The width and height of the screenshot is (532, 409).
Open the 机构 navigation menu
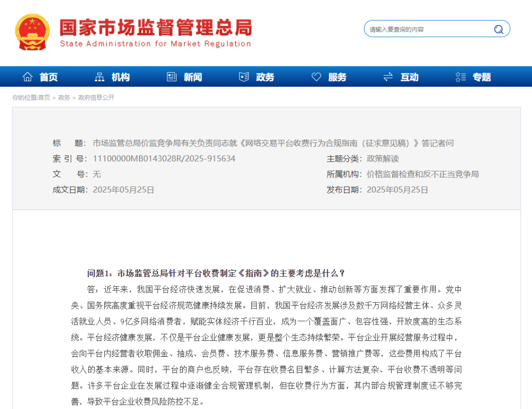coord(120,77)
